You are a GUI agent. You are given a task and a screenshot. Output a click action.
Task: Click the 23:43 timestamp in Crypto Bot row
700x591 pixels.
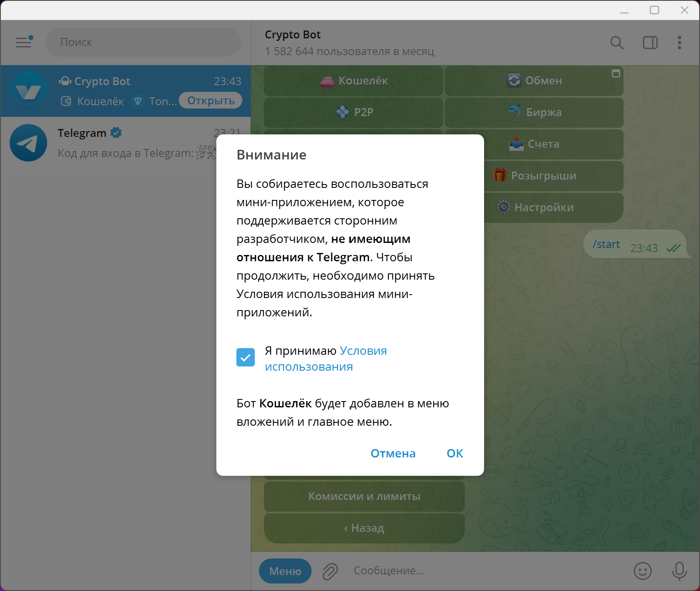click(x=228, y=81)
